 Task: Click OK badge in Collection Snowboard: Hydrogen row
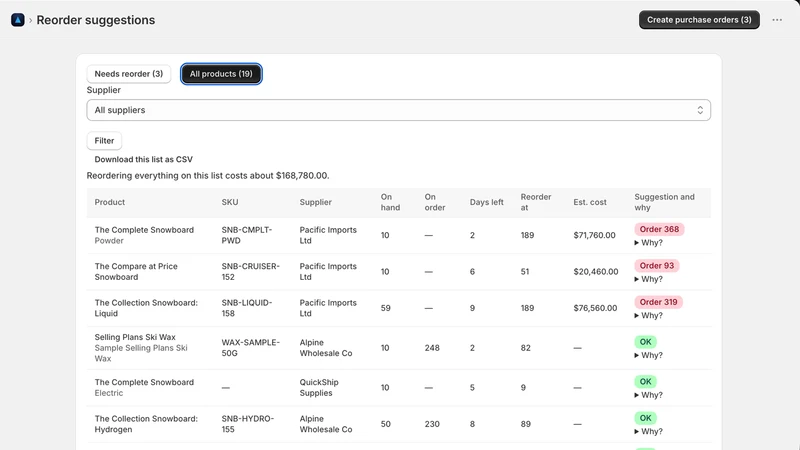pyautogui.click(x=645, y=418)
